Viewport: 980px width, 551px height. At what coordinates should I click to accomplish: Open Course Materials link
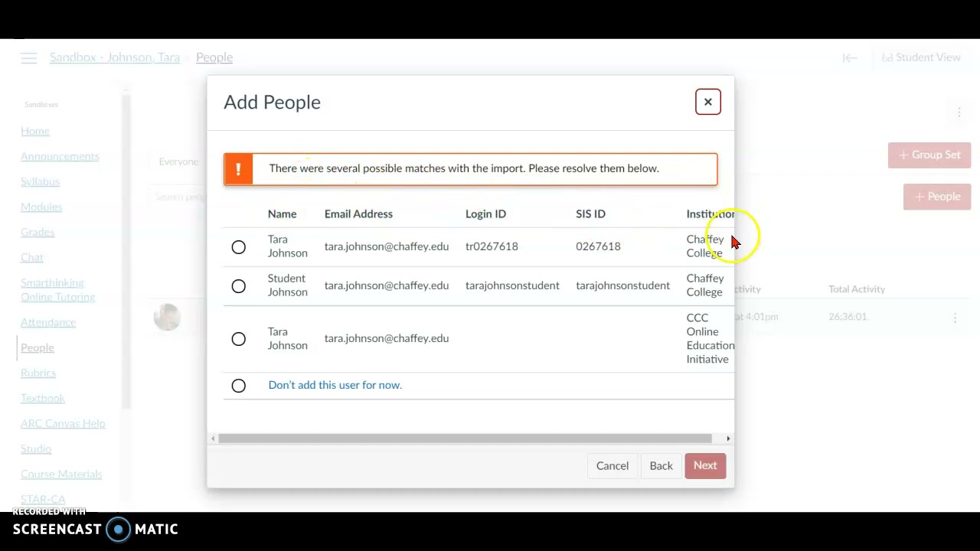[61, 474]
